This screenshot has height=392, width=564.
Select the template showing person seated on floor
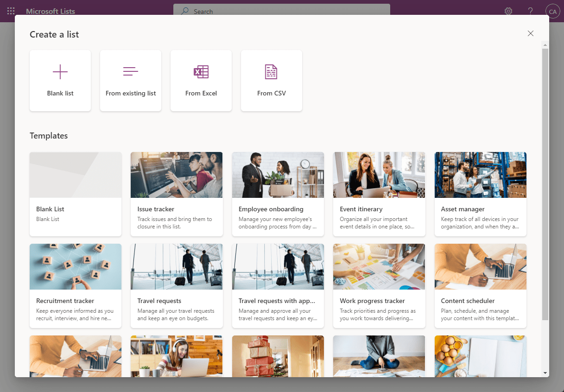tap(379, 356)
